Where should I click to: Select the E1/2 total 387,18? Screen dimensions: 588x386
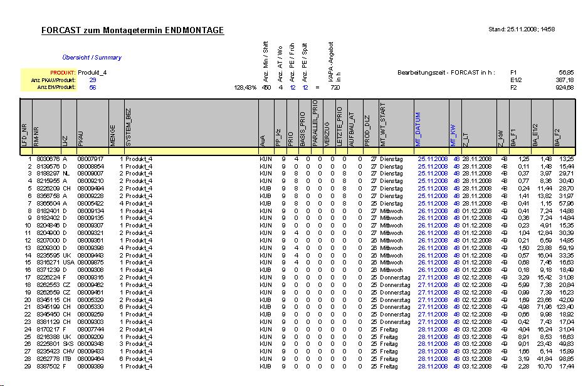[564, 80]
